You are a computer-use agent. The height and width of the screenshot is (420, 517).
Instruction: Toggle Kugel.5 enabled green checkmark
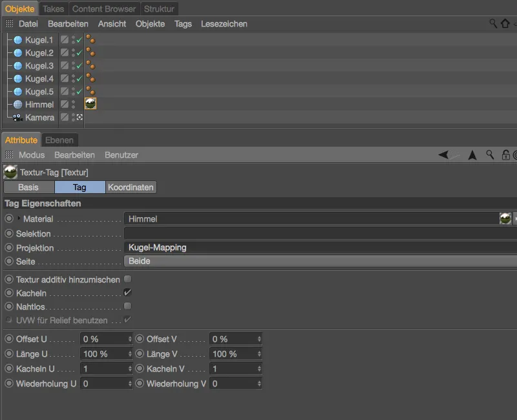pyautogui.click(x=79, y=92)
